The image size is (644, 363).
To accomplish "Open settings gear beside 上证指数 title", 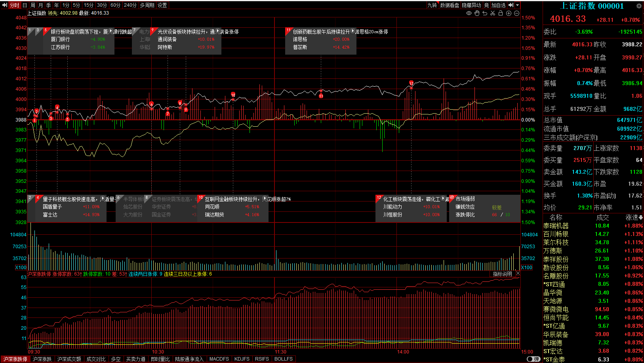I will pos(638,6).
